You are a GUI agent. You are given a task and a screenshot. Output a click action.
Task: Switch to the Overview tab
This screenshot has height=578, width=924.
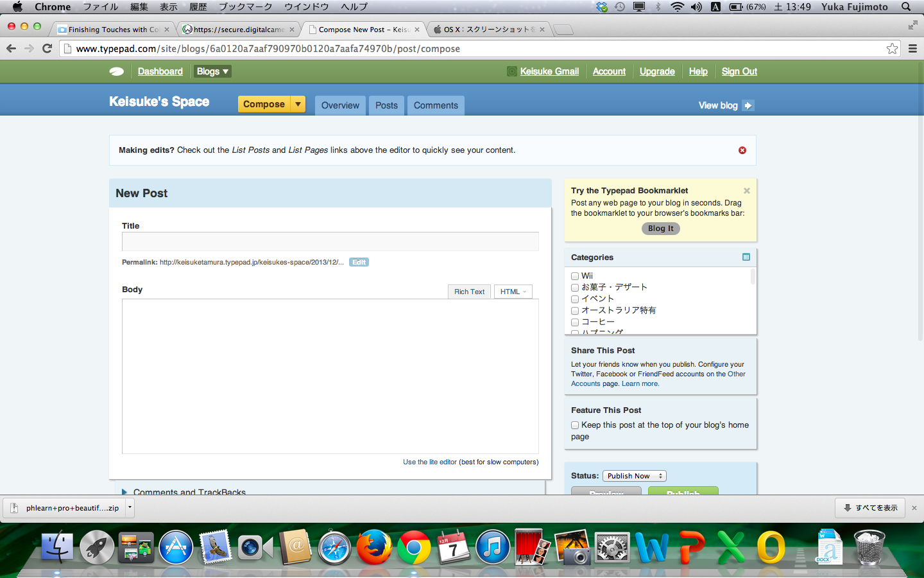click(x=340, y=105)
